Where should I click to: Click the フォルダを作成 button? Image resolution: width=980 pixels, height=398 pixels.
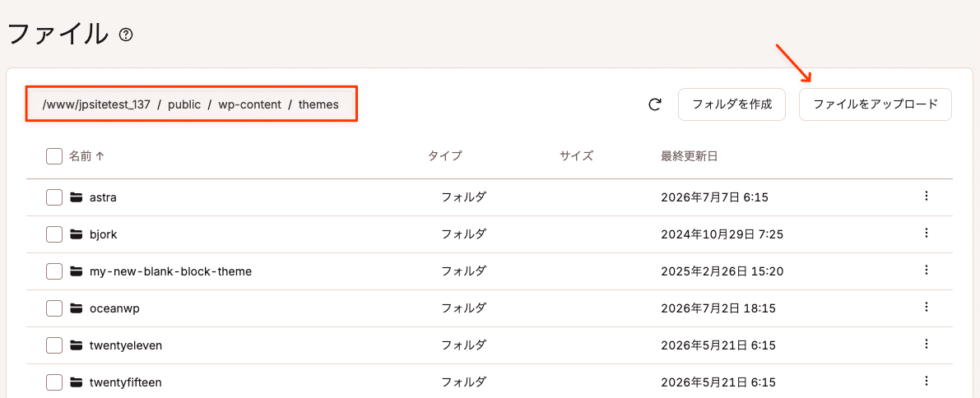[732, 104]
